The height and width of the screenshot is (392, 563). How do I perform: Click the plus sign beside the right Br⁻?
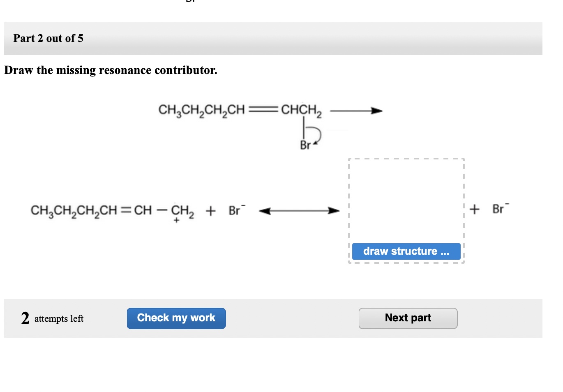pyautogui.click(x=475, y=209)
